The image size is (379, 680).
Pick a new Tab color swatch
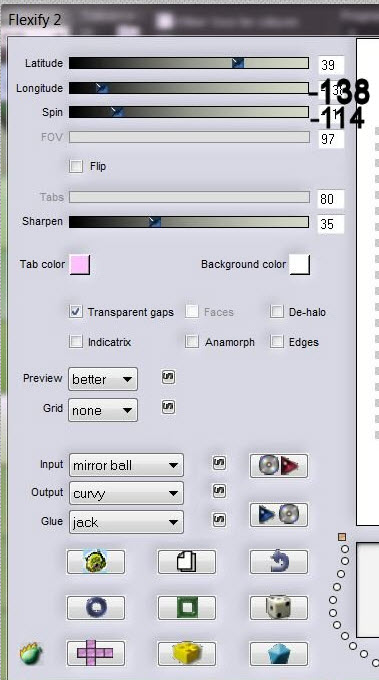(80, 265)
